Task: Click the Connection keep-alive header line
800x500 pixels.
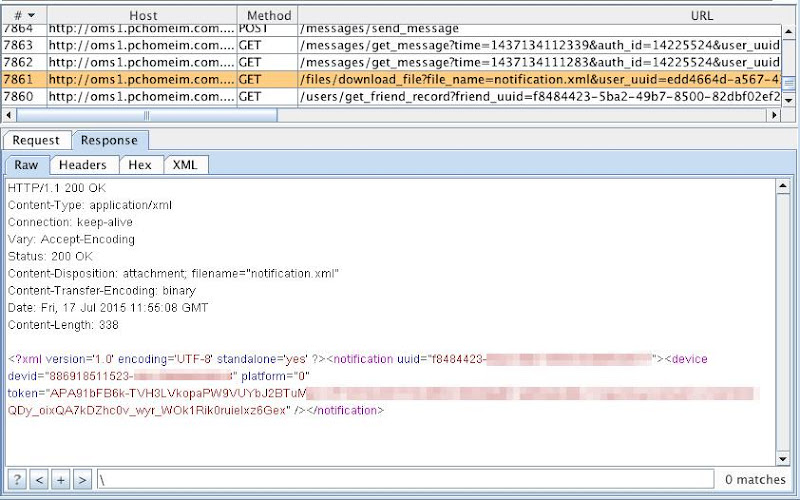Action: [x=70, y=222]
